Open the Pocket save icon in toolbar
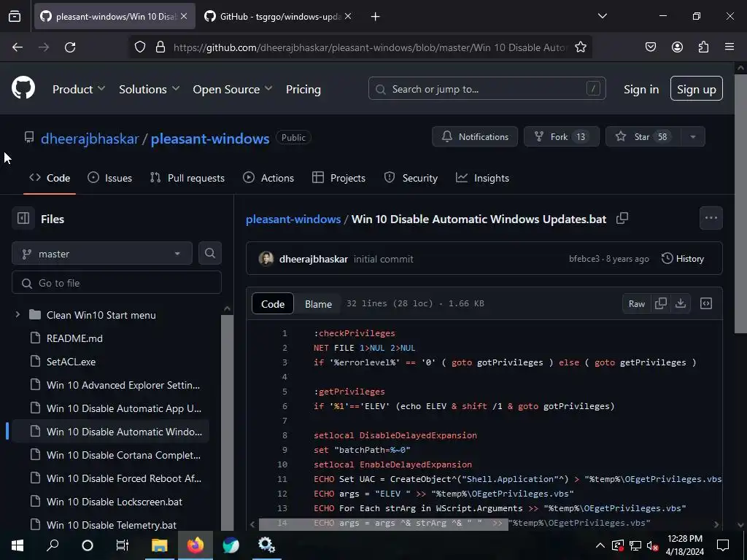The image size is (747, 560). coord(650,47)
